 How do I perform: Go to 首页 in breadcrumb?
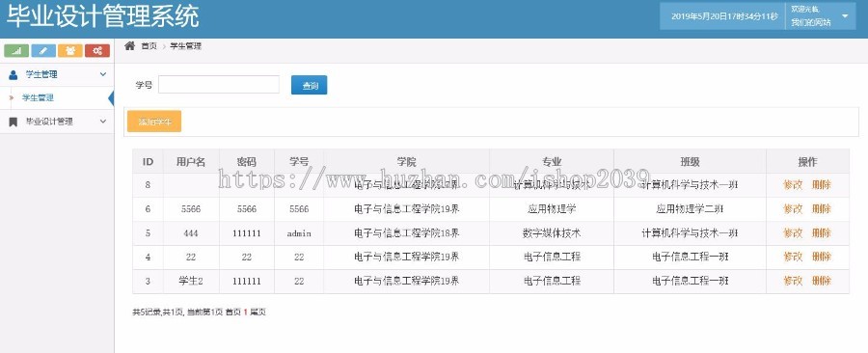[x=149, y=46]
